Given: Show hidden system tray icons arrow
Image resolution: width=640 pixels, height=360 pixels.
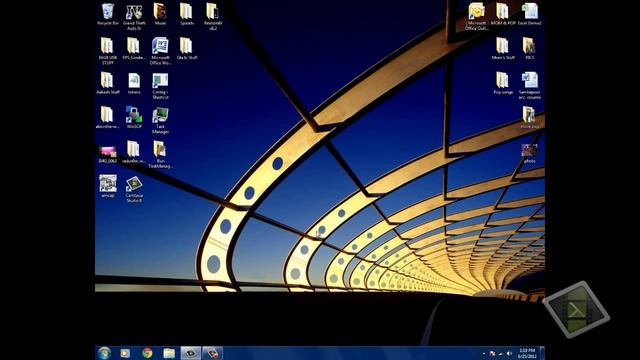Looking at the screenshot, I should (484, 353).
